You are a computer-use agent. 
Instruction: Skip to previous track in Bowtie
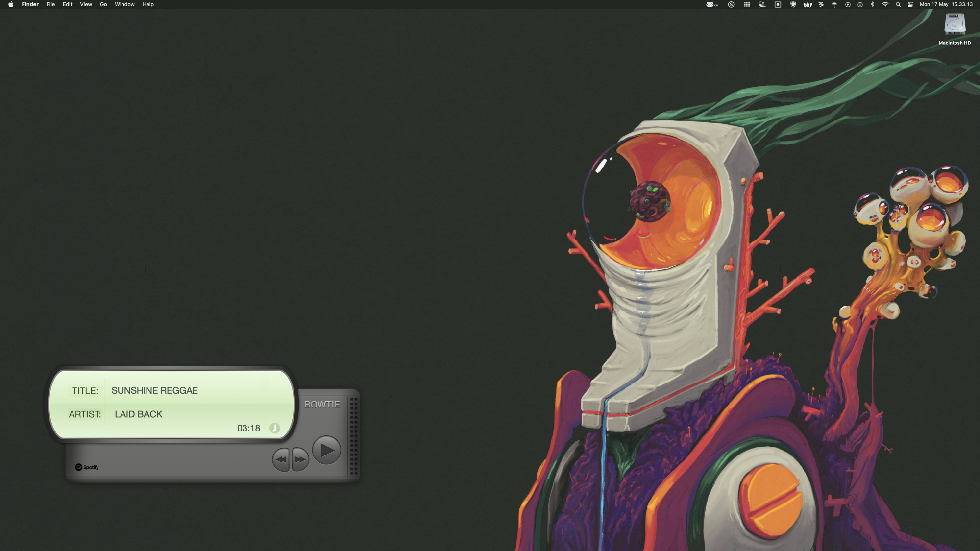click(x=281, y=459)
